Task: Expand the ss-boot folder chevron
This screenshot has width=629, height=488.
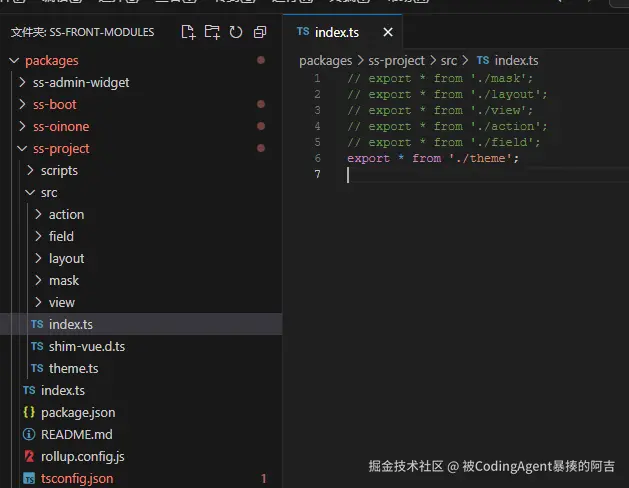Action: pyautogui.click(x=22, y=104)
